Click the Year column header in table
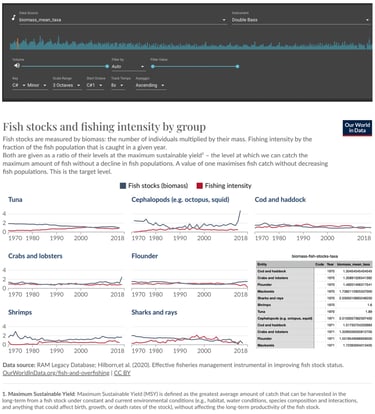 [x=330, y=264]
